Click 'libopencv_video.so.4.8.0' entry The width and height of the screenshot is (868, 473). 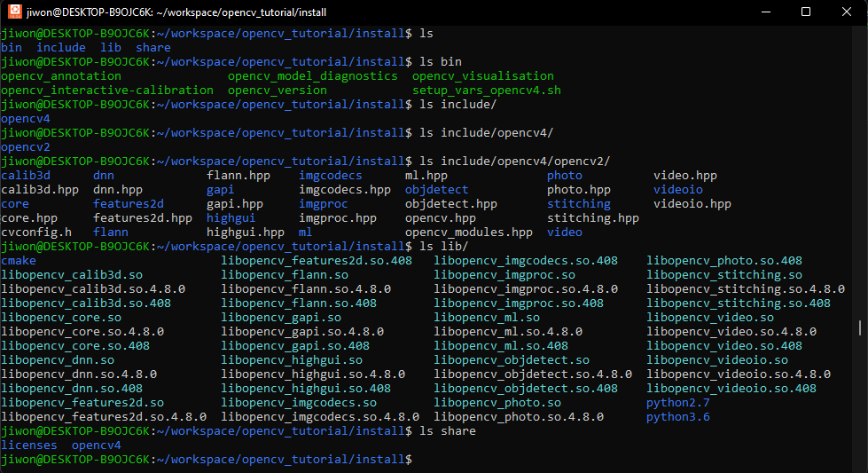coord(731,332)
